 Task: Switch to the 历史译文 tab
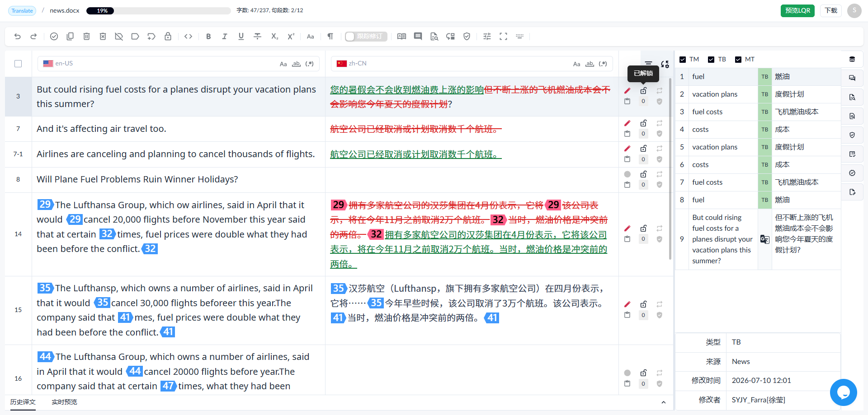coord(23,402)
